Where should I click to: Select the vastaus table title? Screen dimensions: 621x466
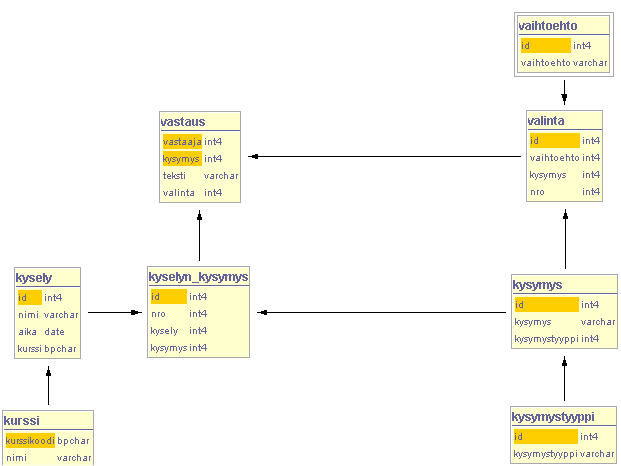pyautogui.click(x=183, y=122)
